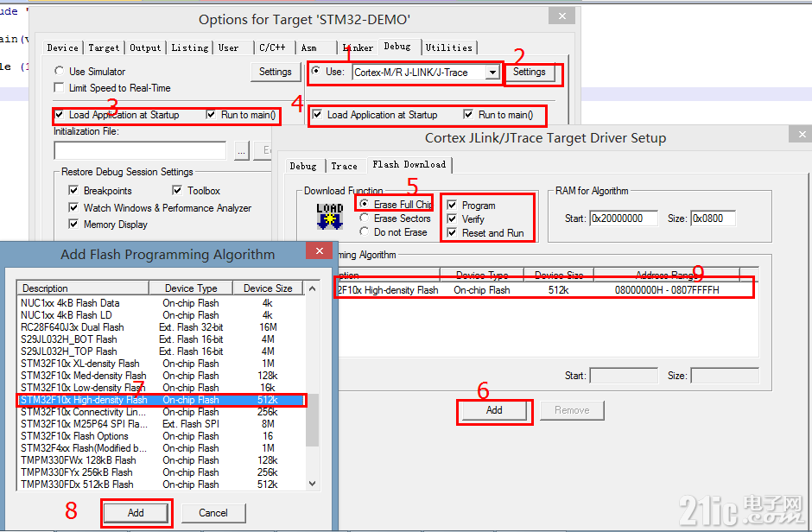Select STM32F10x Med-density Flash row
The width and height of the screenshot is (812, 532).
tap(161, 375)
